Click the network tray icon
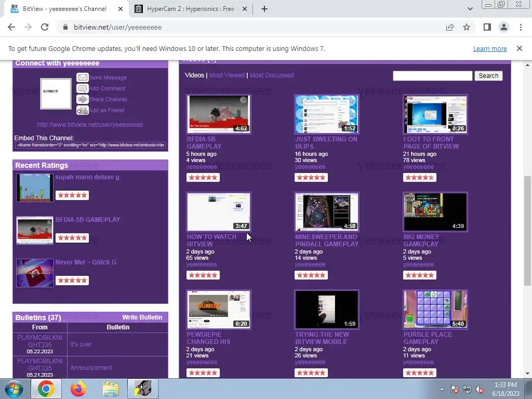532x399 pixels. pyautogui.click(x=467, y=390)
